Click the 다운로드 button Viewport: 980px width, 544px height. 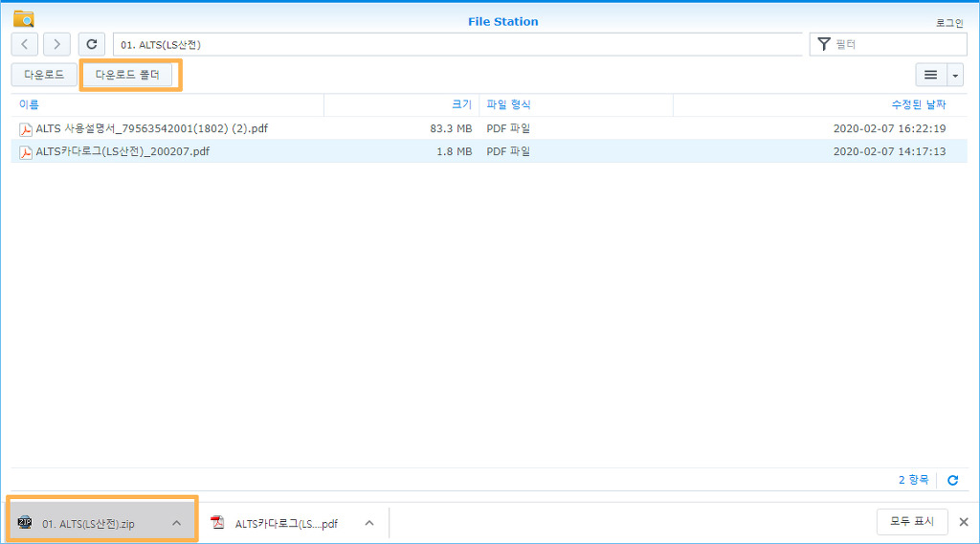[44, 75]
